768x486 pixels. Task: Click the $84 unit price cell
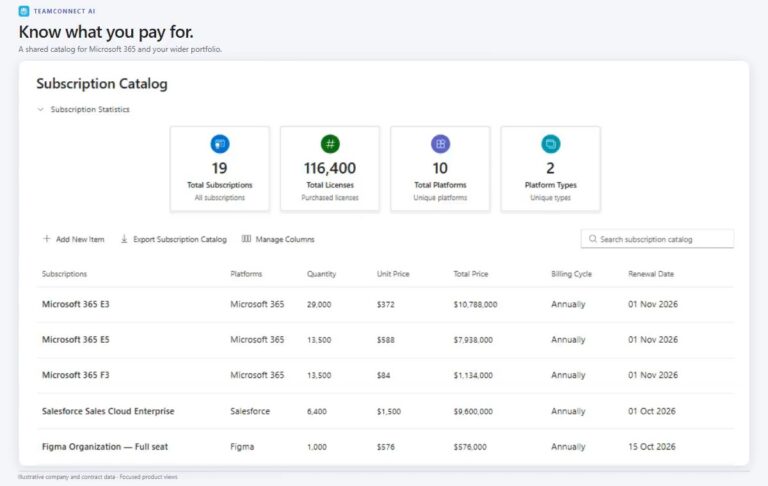coord(384,375)
